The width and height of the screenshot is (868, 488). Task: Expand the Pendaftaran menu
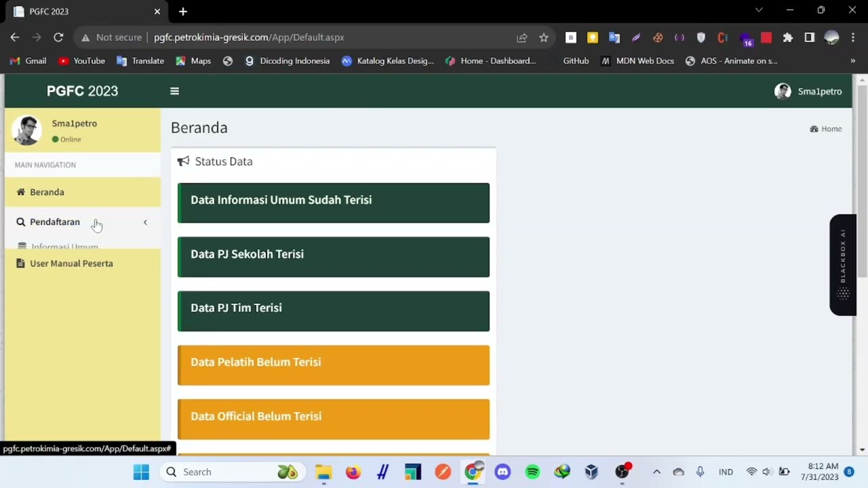coord(83,222)
